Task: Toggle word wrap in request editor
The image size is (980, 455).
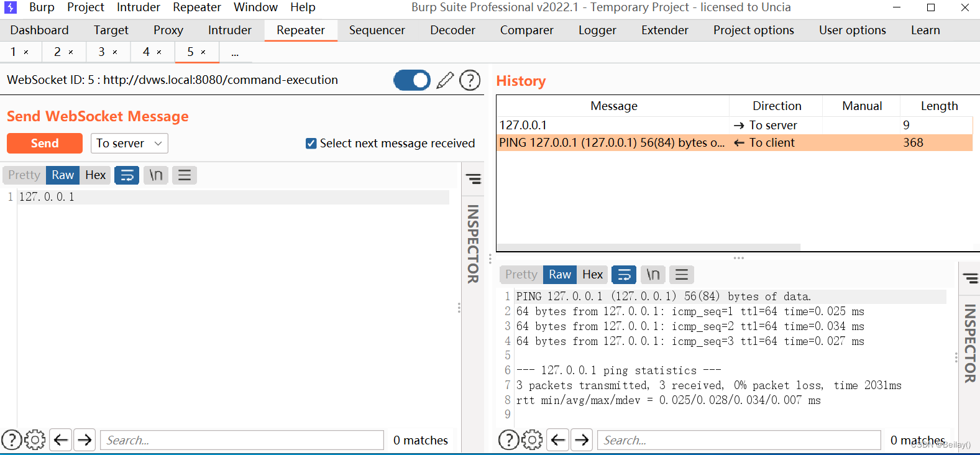Action: click(127, 175)
